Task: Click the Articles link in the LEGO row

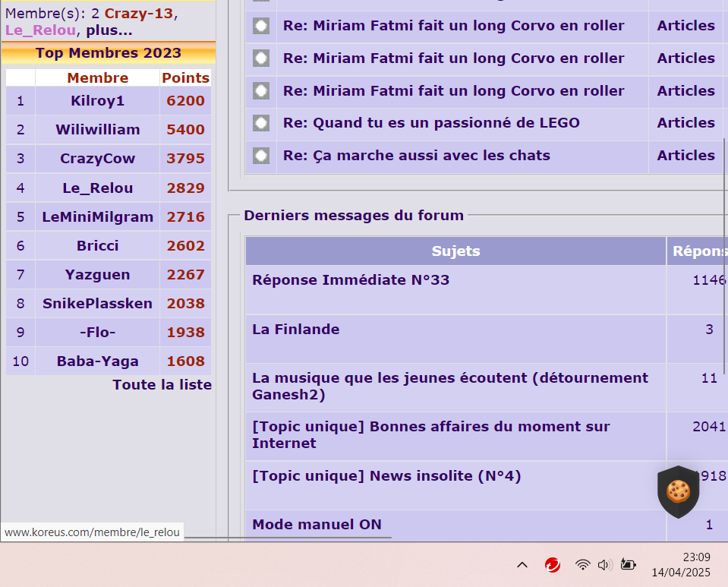Action: point(685,123)
